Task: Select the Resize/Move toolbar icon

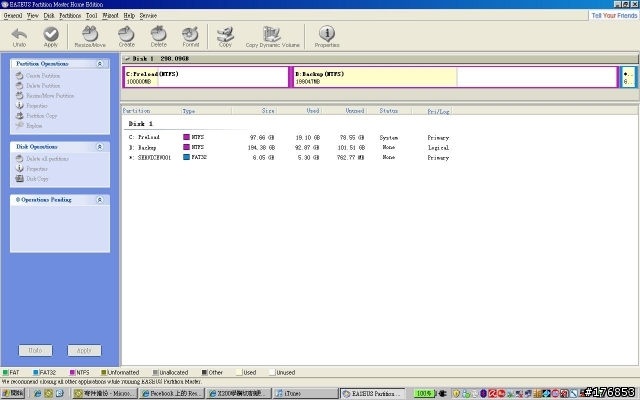Action: (90, 37)
